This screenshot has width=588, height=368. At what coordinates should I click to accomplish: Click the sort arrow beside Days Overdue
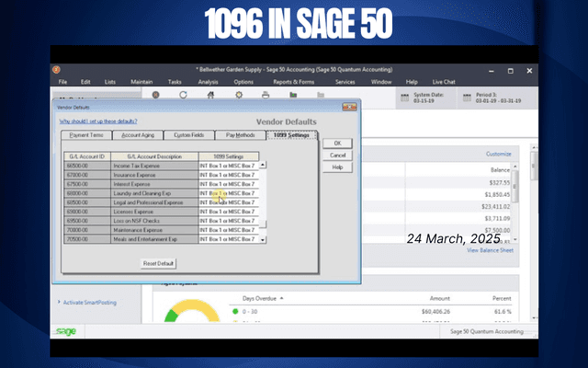(282, 298)
